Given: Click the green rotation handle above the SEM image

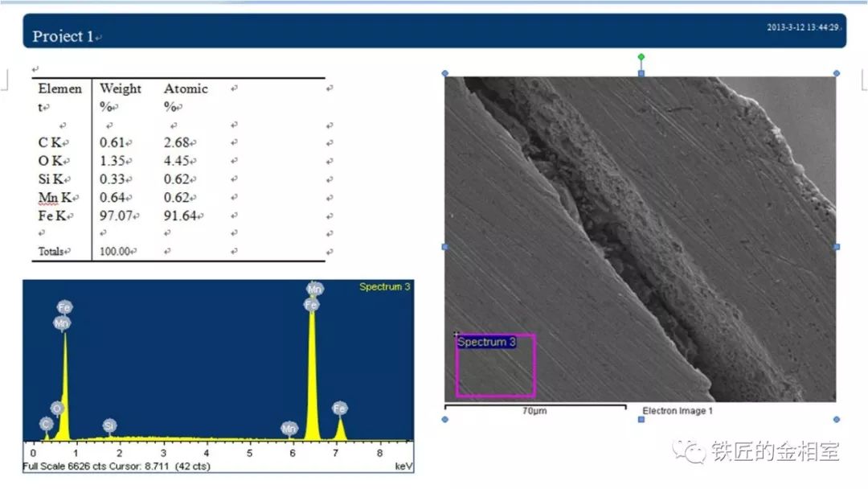Looking at the screenshot, I should click(641, 57).
